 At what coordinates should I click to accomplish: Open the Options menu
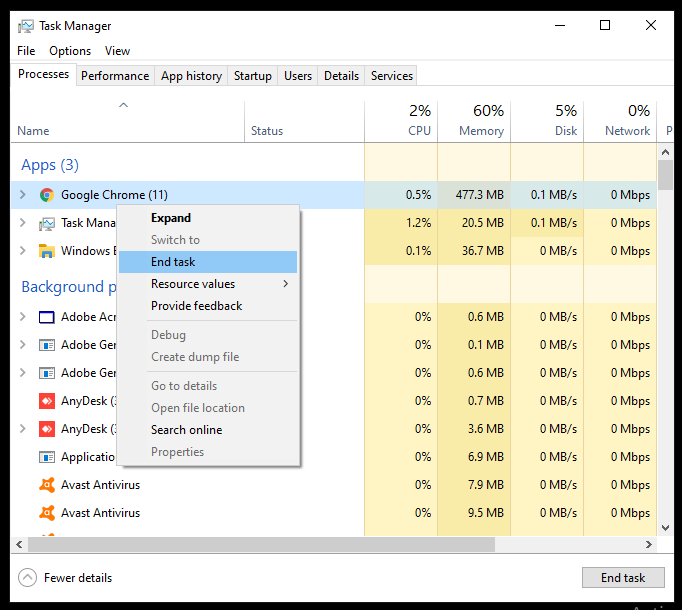point(70,51)
